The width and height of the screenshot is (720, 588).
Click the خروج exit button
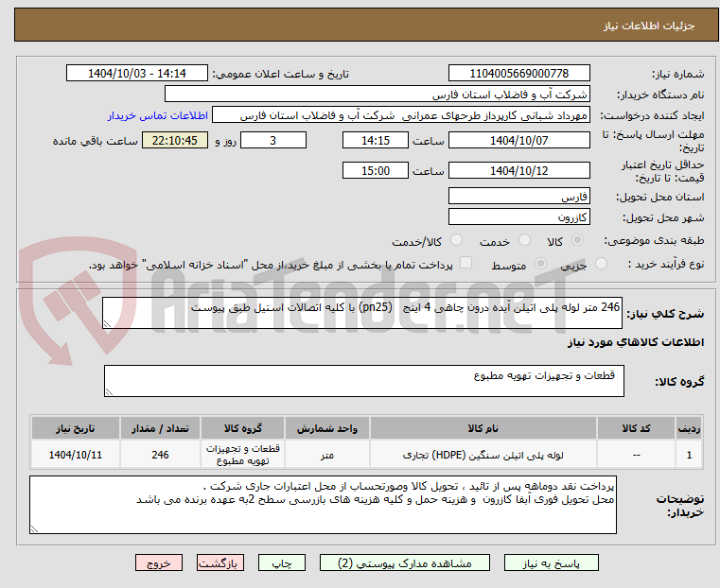tap(159, 562)
